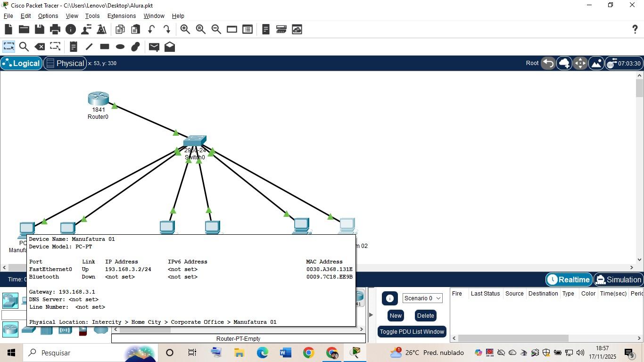Copy the selection with the Copy icon
The image size is (644, 362).
coord(120,29)
